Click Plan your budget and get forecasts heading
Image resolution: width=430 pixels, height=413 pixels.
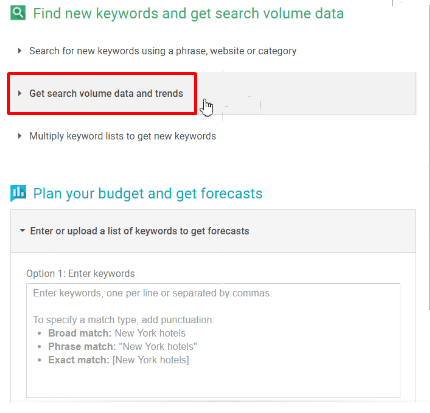point(148,193)
